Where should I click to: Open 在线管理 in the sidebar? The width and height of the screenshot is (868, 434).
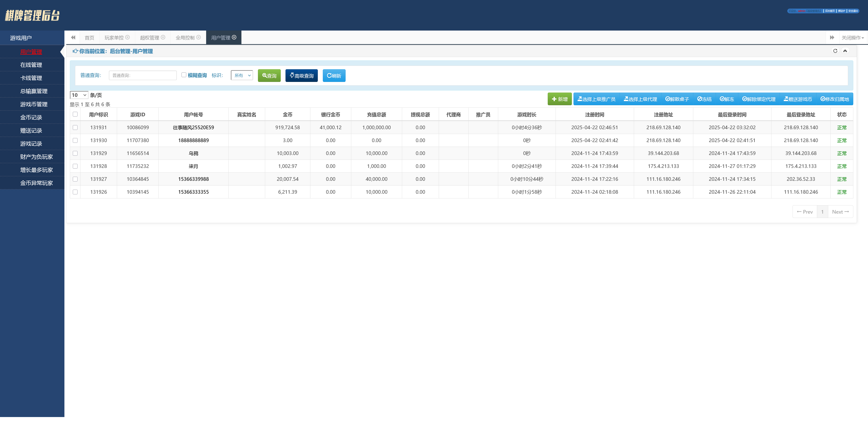[x=31, y=65]
